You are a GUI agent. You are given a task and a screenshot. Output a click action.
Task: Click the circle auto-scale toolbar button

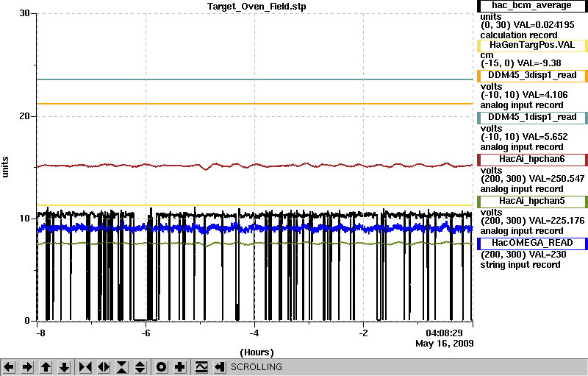click(162, 367)
